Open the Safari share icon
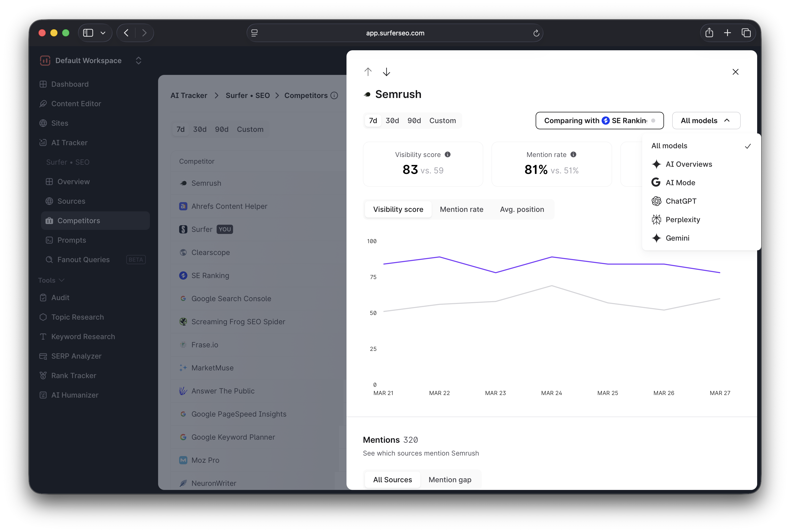Image resolution: width=790 pixels, height=532 pixels. pyautogui.click(x=709, y=33)
